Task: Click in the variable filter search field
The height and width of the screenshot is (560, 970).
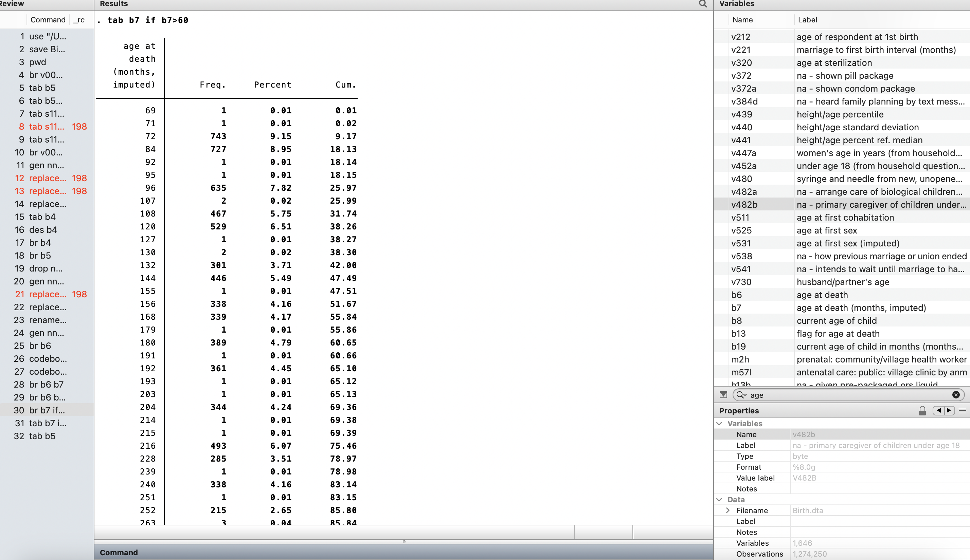Action: 846,395
